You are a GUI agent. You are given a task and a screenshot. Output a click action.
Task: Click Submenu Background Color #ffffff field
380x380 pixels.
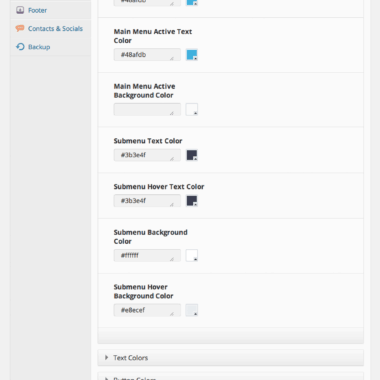[x=147, y=255]
